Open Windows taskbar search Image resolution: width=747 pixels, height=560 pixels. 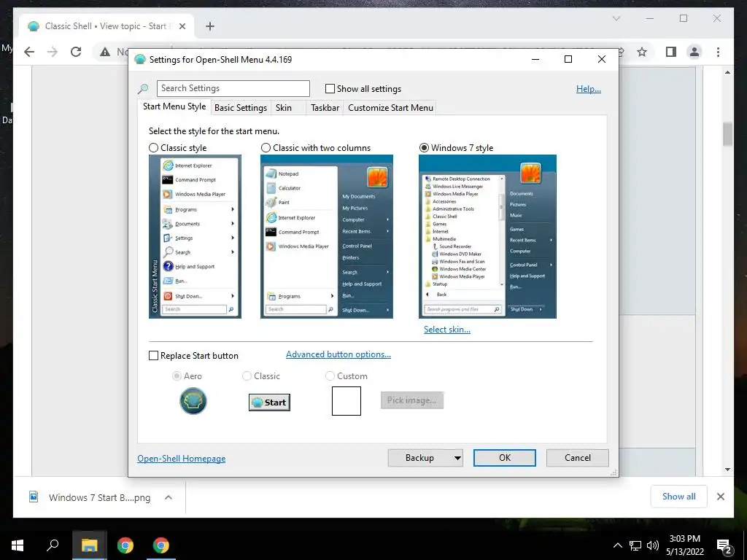pos(53,545)
